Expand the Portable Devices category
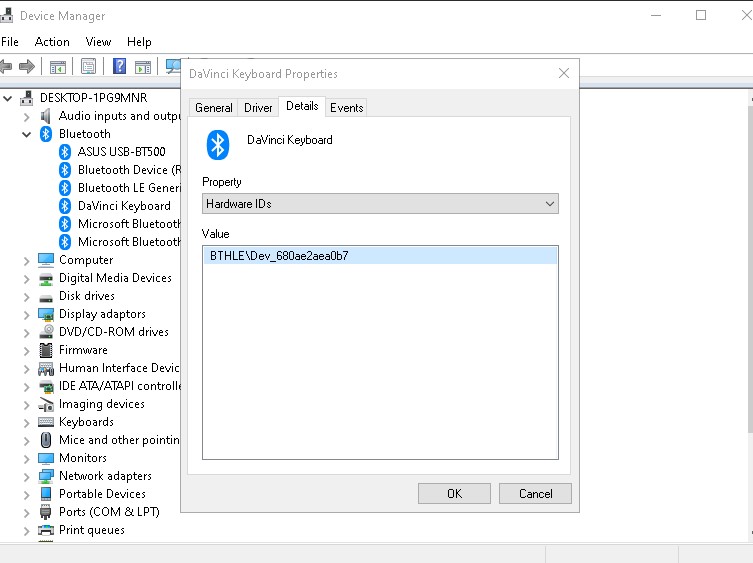The image size is (753, 563). click(27, 495)
